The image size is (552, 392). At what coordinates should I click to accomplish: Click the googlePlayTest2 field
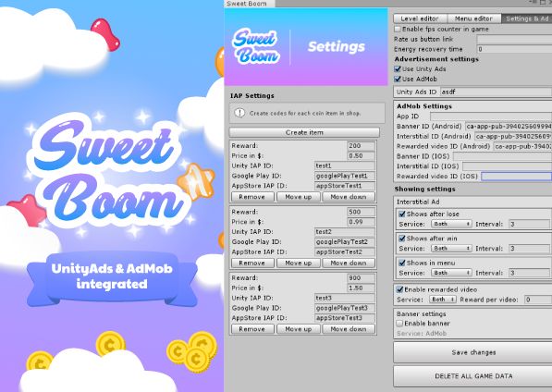[x=345, y=241]
